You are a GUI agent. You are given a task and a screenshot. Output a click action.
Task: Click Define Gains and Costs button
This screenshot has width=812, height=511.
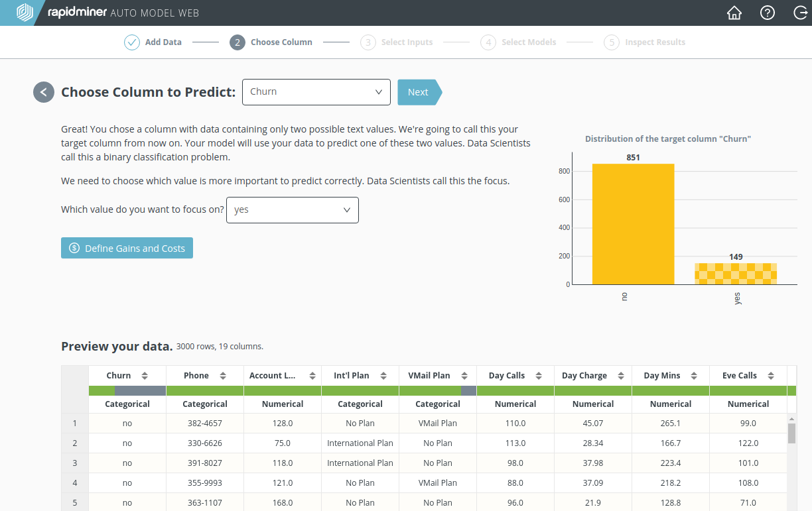(127, 249)
